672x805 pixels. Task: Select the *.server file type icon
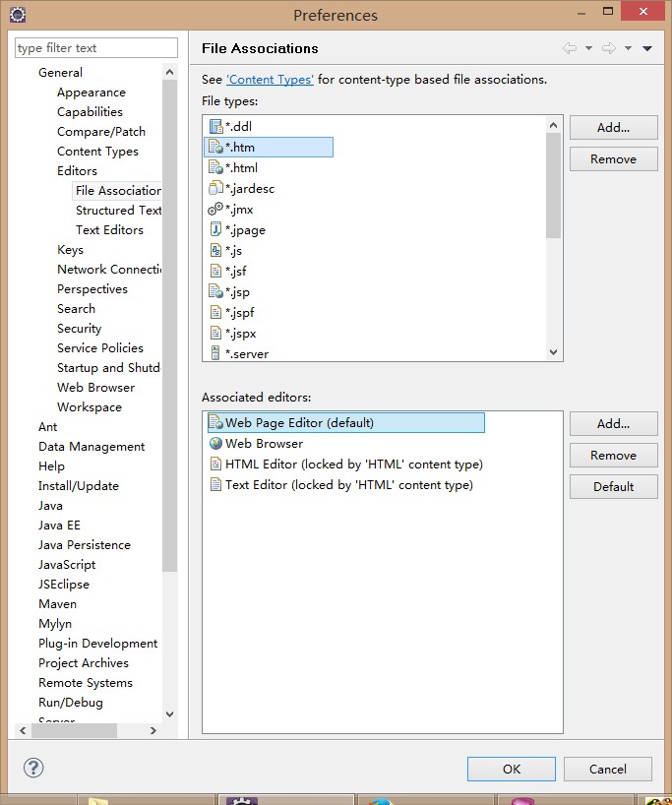[x=215, y=353]
